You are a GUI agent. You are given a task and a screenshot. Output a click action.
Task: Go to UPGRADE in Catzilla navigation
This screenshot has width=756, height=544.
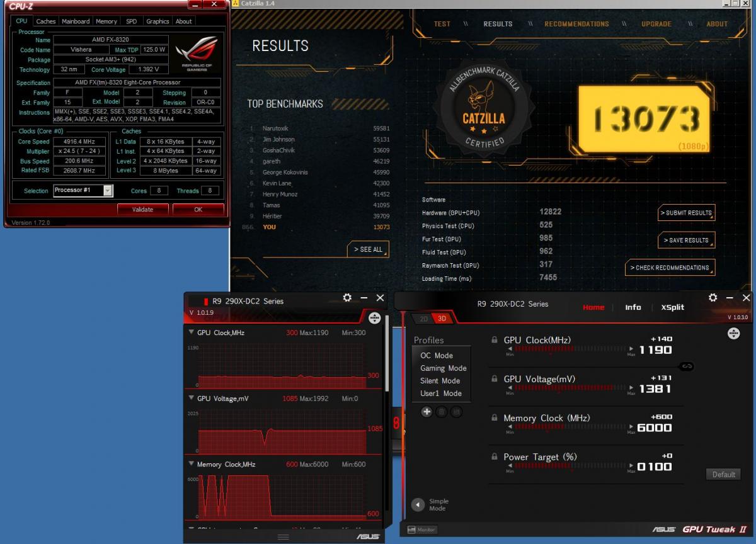click(x=656, y=24)
